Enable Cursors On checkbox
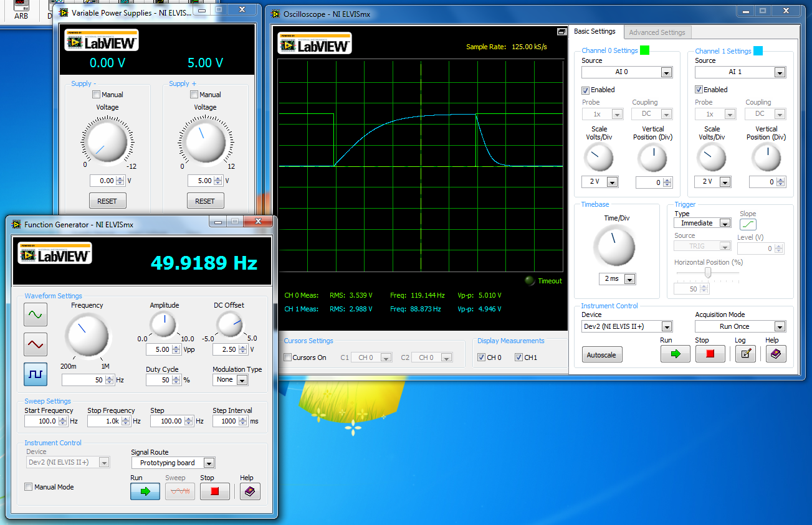 tap(288, 357)
